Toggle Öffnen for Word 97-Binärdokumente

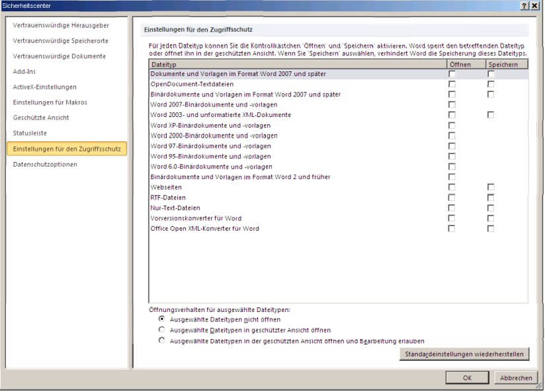[452, 146]
